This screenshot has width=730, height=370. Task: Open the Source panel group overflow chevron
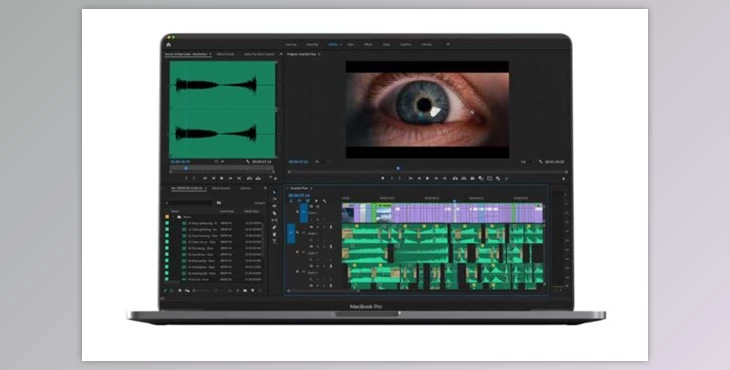pos(281,54)
